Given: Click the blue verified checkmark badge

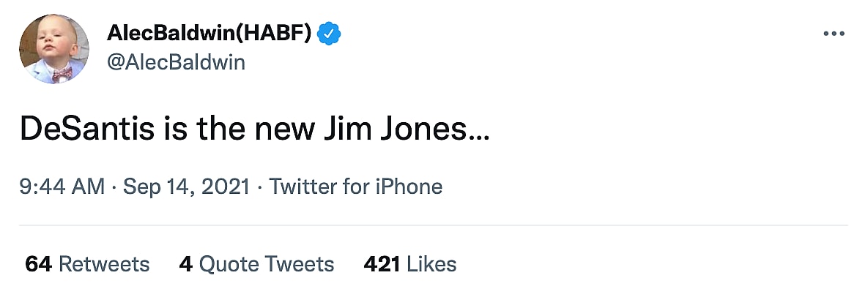Looking at the screenshot, I should tap(330, 33).
